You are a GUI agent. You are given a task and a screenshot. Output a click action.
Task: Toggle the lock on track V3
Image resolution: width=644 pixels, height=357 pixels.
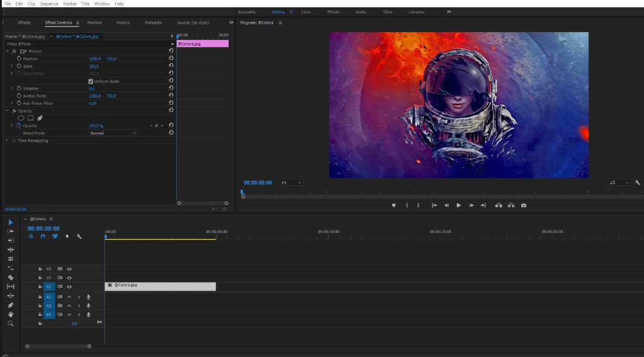(x=40, y=269)
